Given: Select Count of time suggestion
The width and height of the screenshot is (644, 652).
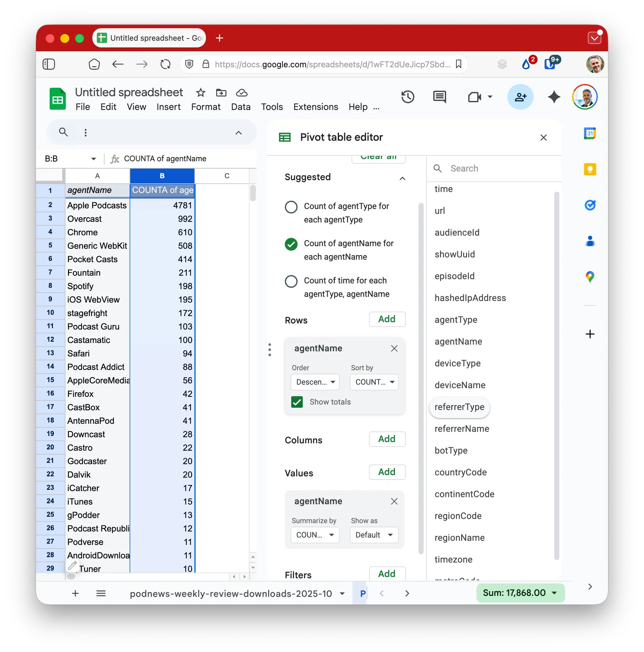Looking at the screenshot, I should 291,281.
